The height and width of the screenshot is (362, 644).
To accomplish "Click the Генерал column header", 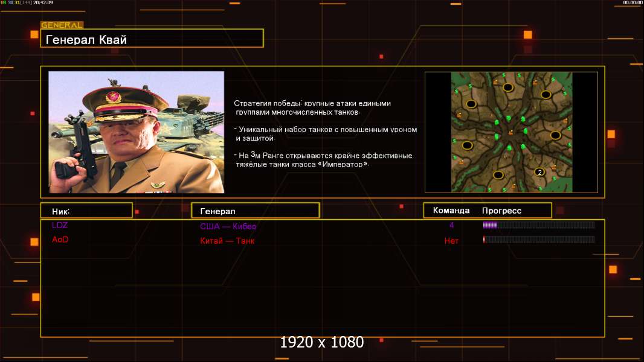I will coord(255,211).
